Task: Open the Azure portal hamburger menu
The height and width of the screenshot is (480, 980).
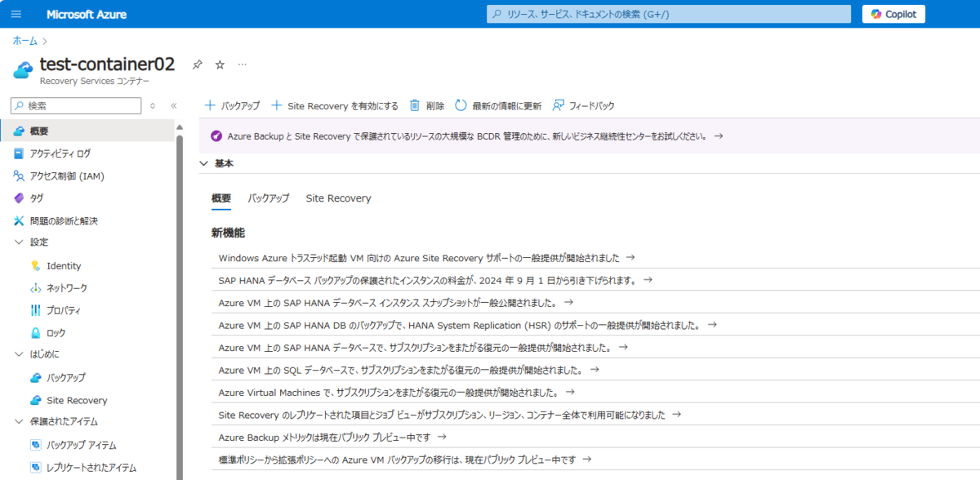Action: tap(16, 14)
